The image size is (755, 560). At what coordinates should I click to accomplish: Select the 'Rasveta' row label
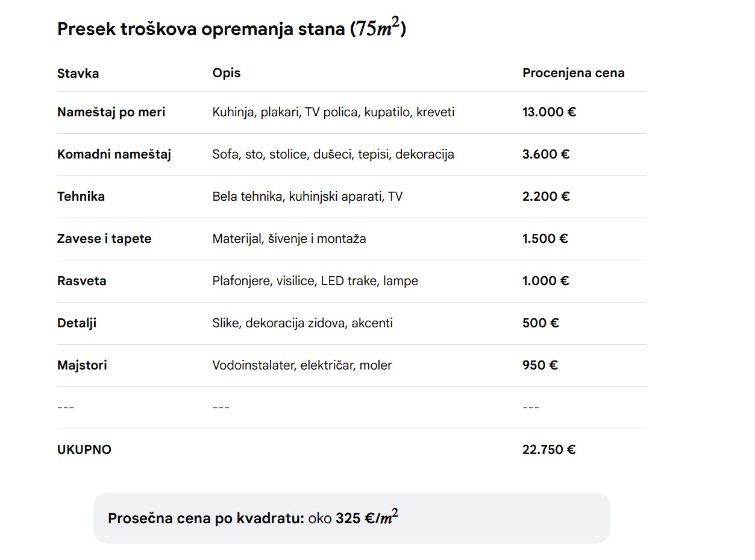81,281
